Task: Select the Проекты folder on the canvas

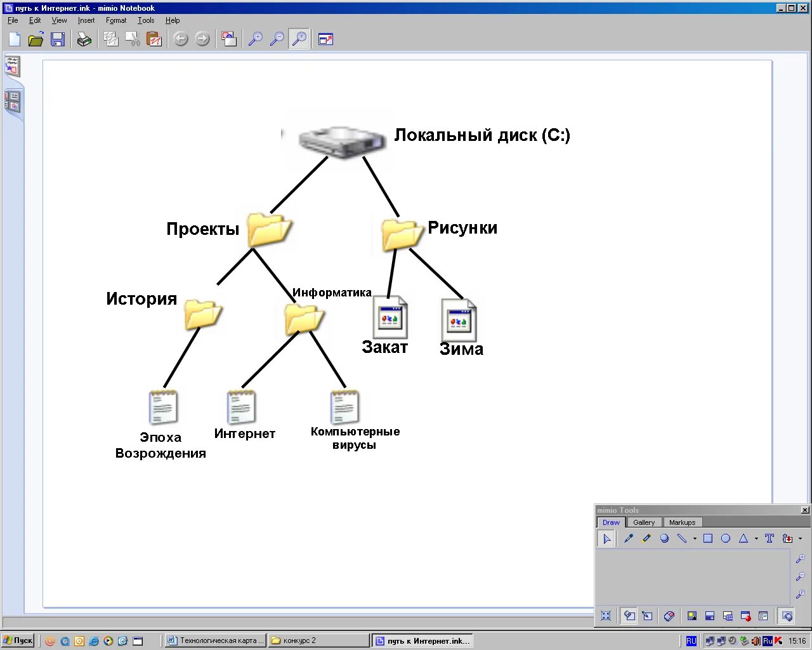Action: [270, 230]
